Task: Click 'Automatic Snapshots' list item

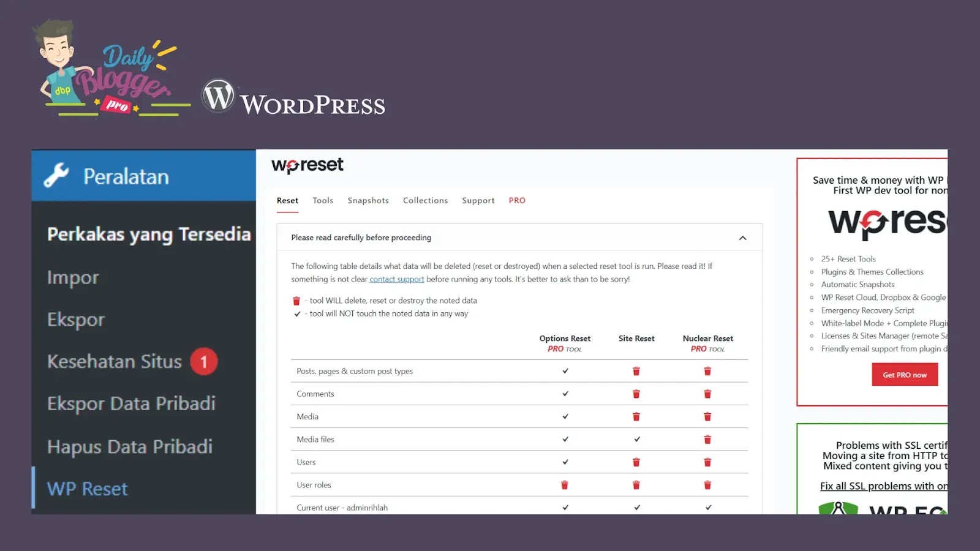Action: [858, 285]
